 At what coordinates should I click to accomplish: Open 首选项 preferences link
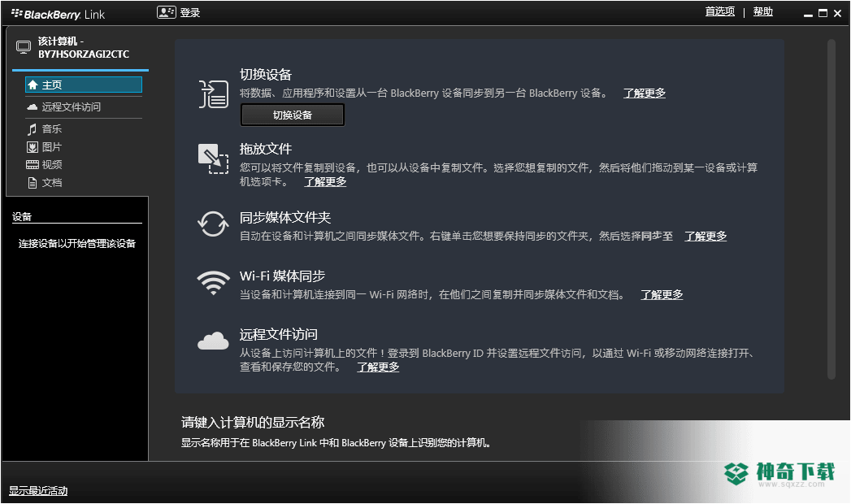[719, 11]
